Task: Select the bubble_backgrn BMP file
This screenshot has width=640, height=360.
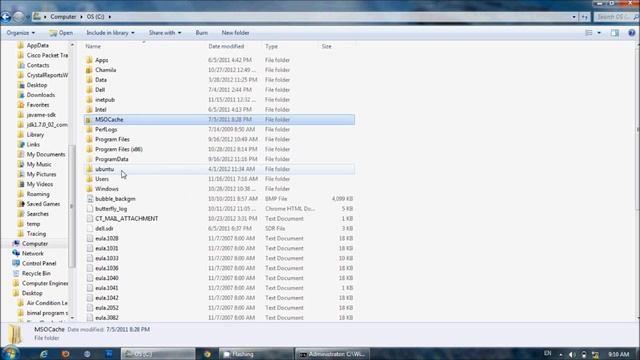Action: [115, 199]
